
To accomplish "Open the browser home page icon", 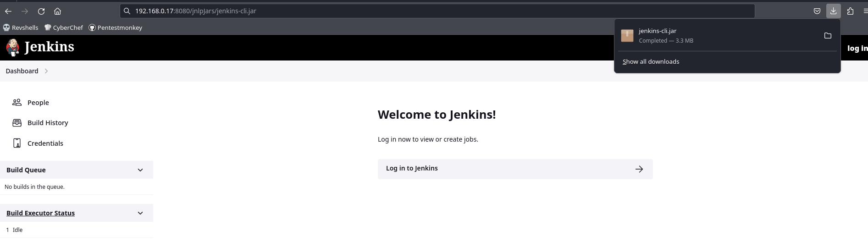I will [57, 11].
